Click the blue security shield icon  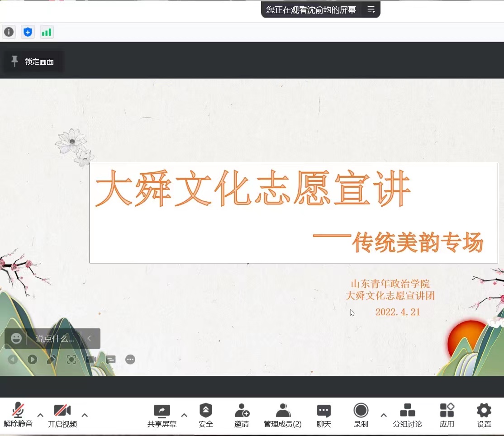(x=28, y=32)
